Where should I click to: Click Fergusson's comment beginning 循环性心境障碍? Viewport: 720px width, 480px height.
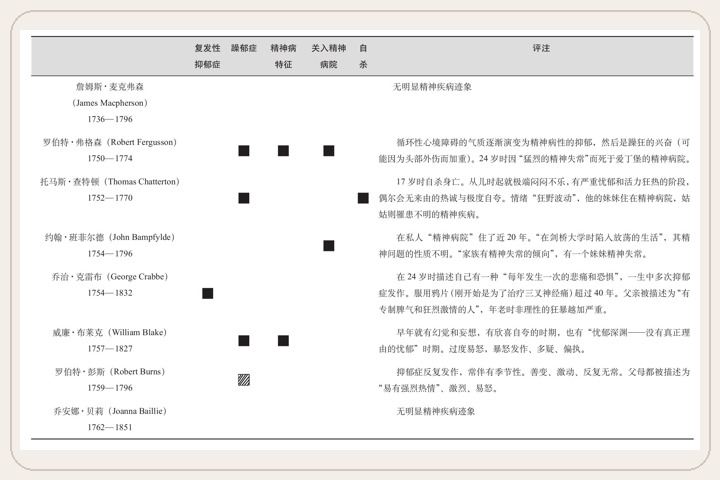(534, 151)
